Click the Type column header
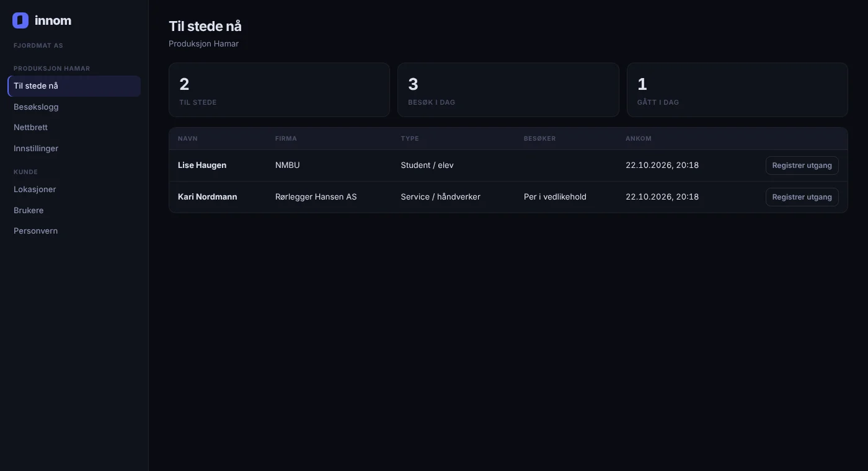 [410, 139]
